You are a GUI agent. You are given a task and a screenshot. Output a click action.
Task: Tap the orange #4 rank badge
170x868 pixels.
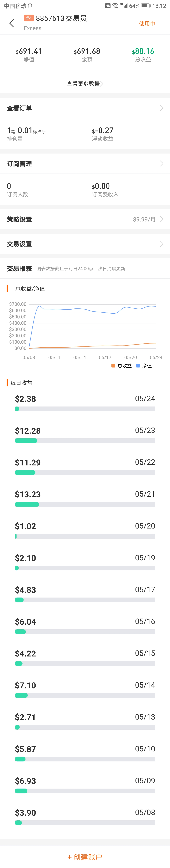pyautogui.click(x=29, y=18)
